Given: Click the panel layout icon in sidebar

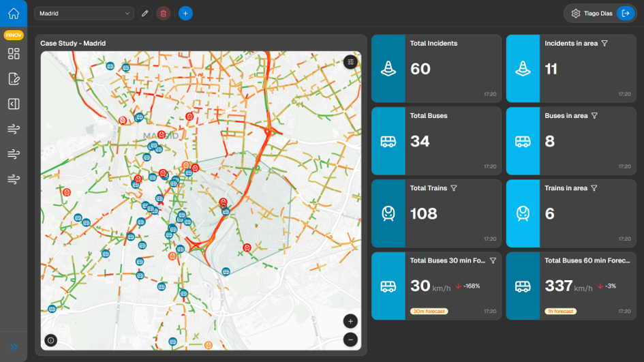Looking at the screenshot, I should [x=14, y=104].
